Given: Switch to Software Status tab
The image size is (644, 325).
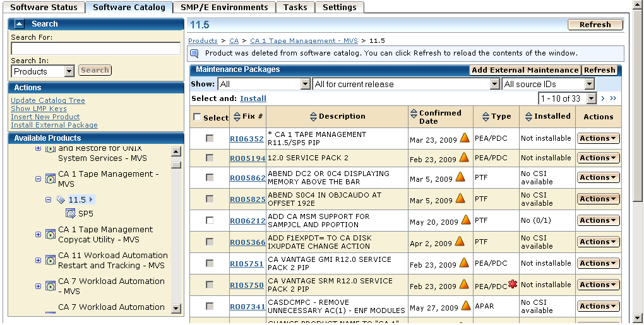Looking at the screenshot, I should tap(44, 8).
